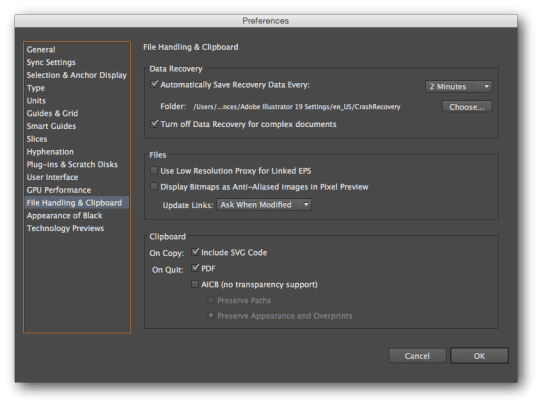This screenshot has width=541, height=406.
Task: Uncheck the PDF clipboard option
Action: [195, 268]
